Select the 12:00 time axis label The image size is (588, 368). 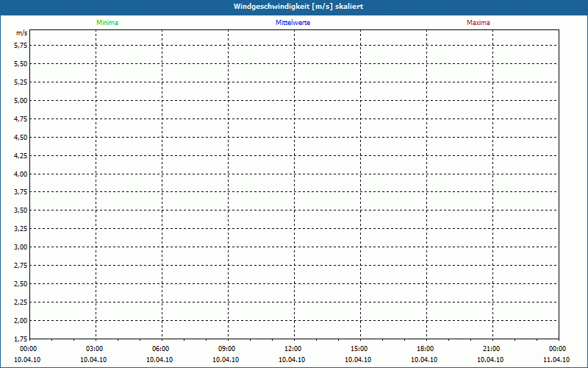[293, 348]
